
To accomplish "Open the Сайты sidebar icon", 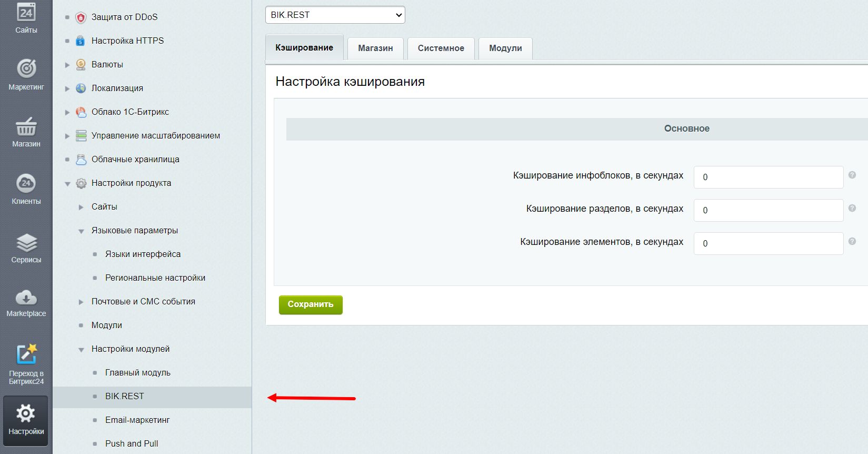I will click(x=26, y=13).
